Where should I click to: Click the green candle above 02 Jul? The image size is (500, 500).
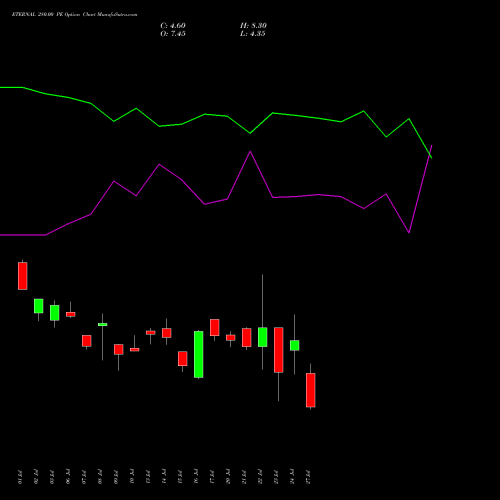pos(39,306)
